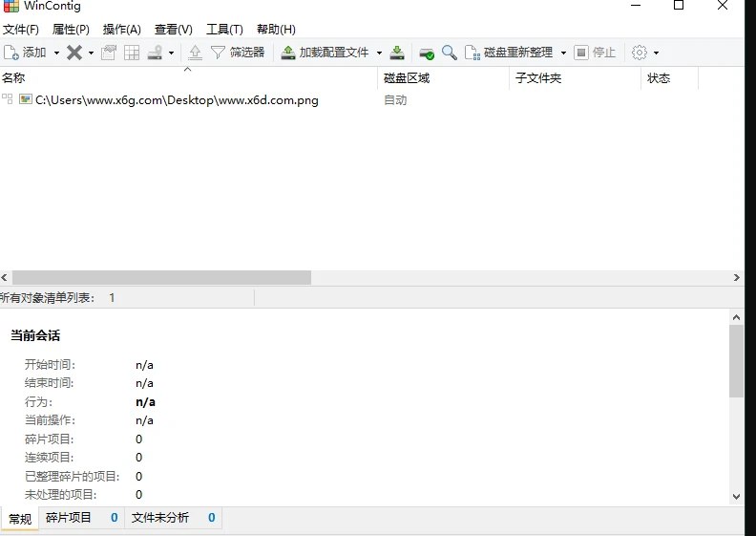This screenshot has width=756, height=536.
Task: Click the 未处理的项目 label
Action: 61,495
